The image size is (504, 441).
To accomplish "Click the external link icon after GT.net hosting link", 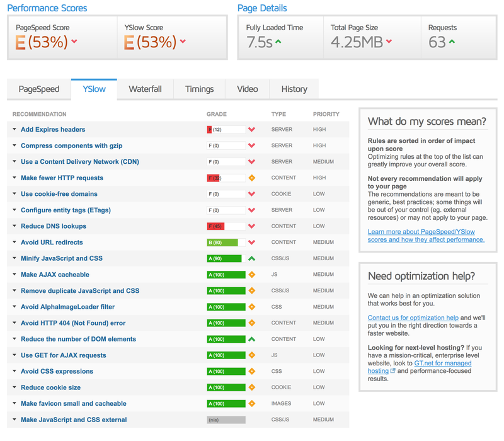I will click(392, 370).
